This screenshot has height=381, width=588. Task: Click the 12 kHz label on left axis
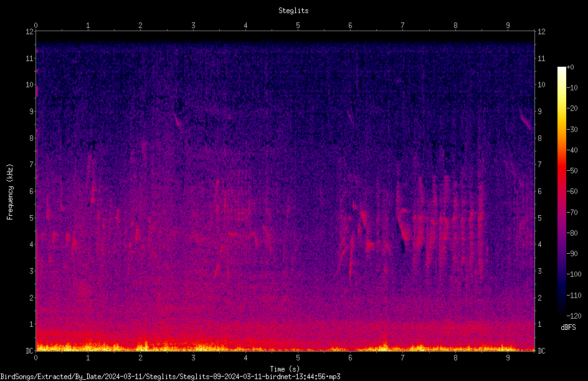pyautogui.click(x=30, y=32)
